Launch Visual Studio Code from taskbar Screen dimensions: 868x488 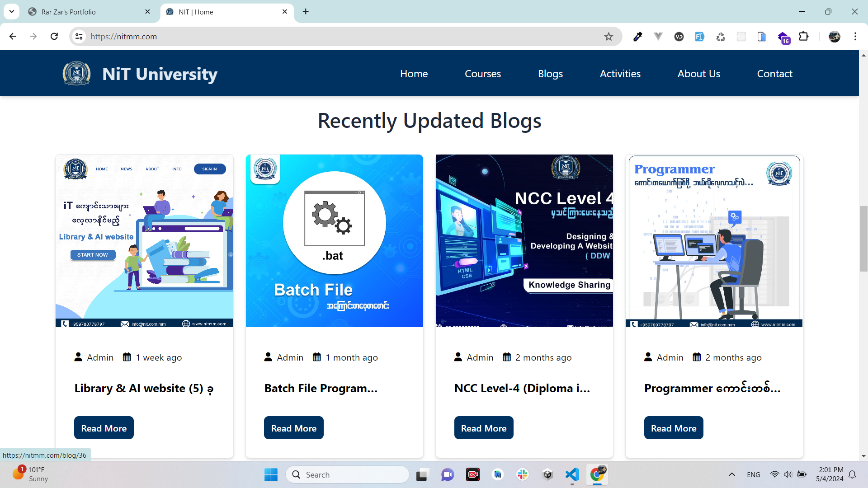[572, 474]
